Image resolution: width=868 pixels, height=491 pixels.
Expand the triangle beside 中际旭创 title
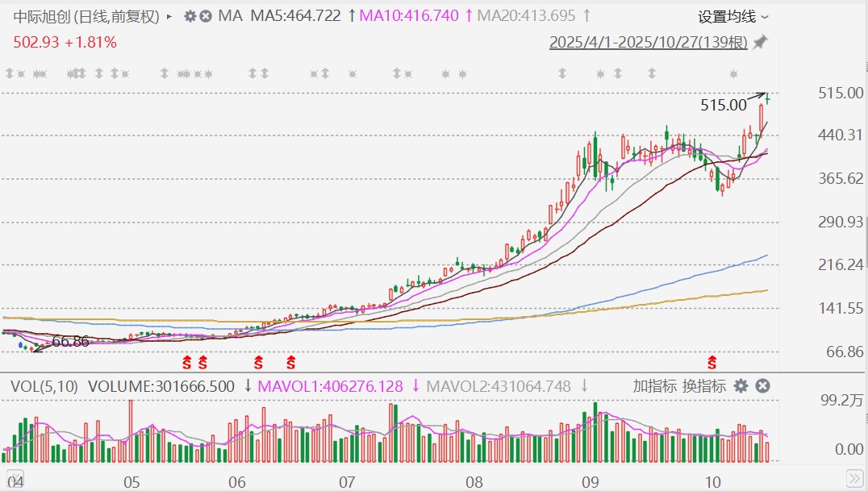pos(169,16)
